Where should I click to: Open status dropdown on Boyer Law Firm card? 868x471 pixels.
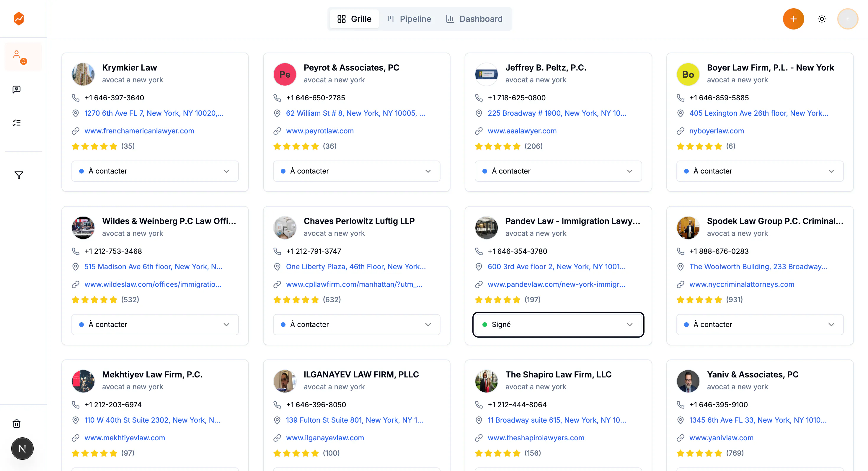760,171
